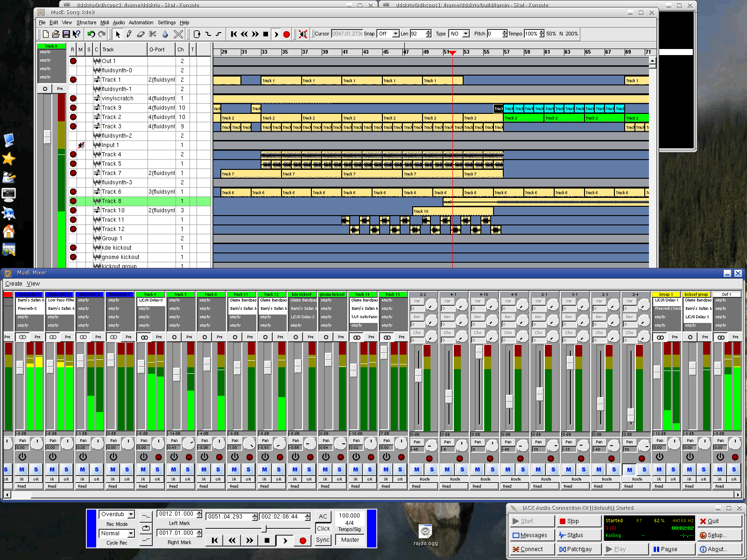Image resolution: width=747 pixels, height=560 pixels.
Task: Select the glue drop tool
Action: click(165, 34)
